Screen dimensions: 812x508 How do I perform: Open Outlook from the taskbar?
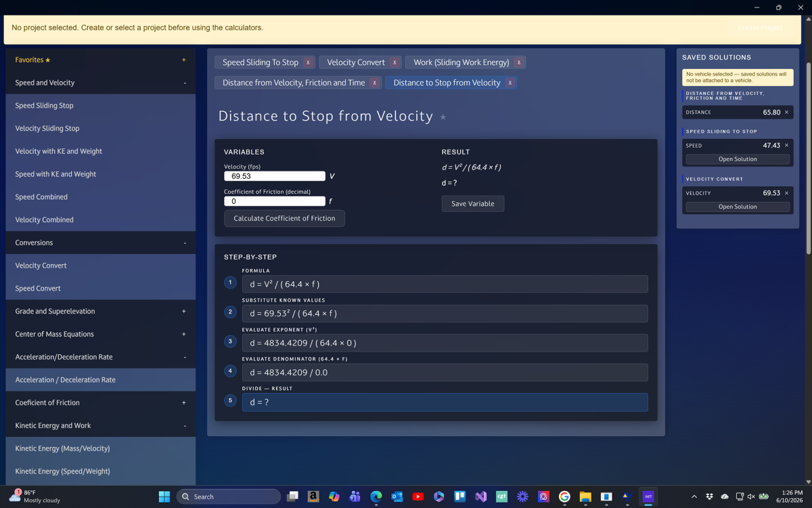pyautogui.click(x=397, y=496)
